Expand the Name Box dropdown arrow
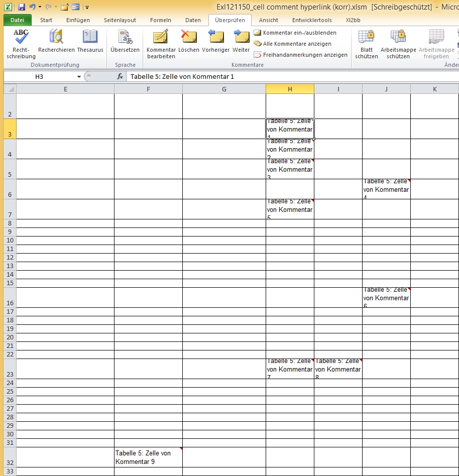The height and width of the screenshot is (476, 459). point(79,77)
